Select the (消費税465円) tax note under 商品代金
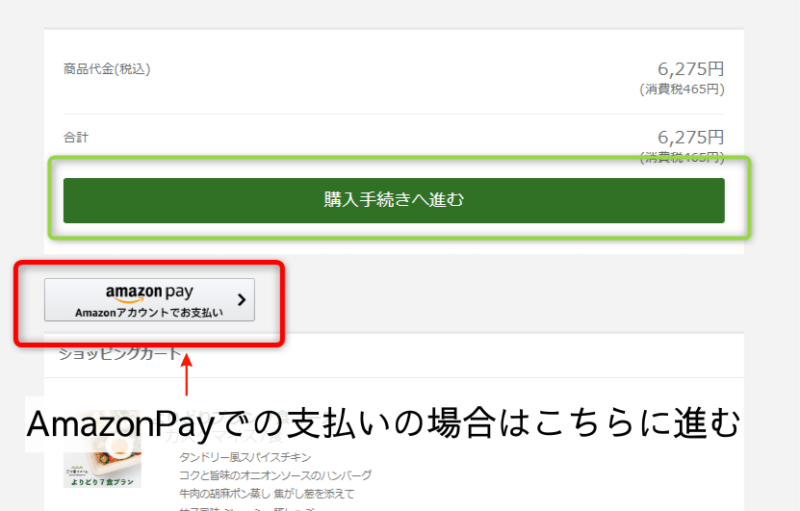Image resolution: width=800 pixels, height=511 pixels. tap(682, 89)
